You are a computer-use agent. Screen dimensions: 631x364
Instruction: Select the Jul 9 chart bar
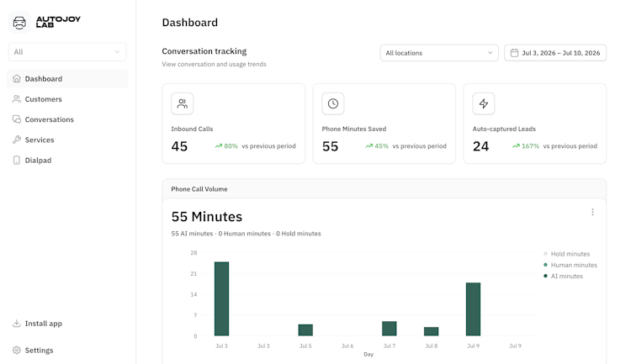pos(473,309)
